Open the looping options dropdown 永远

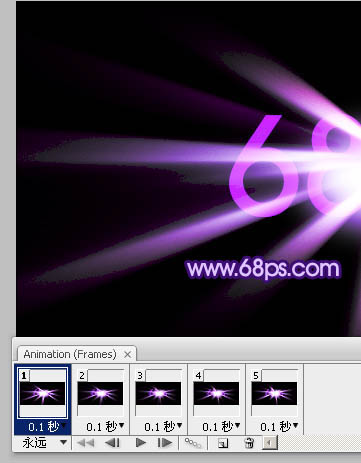click(43, 443)
